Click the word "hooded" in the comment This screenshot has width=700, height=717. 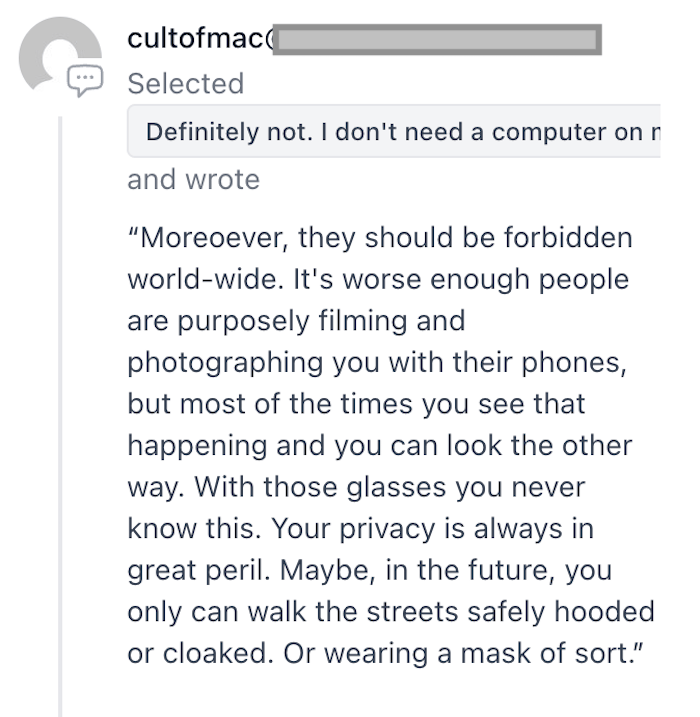[x=604, y=612]
